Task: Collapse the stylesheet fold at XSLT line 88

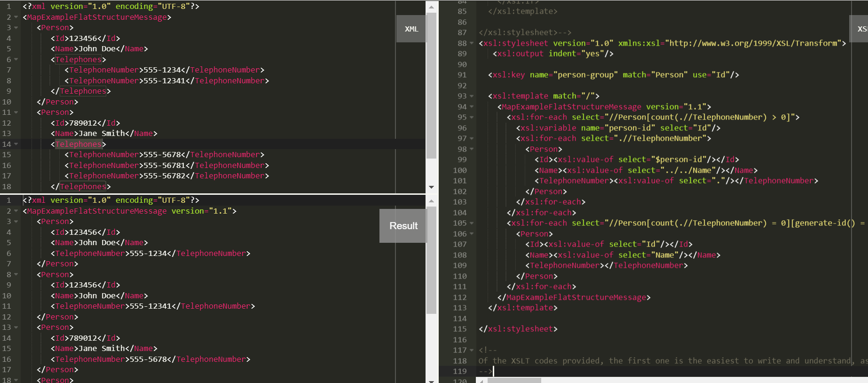Action: click(x=472, y=43)
